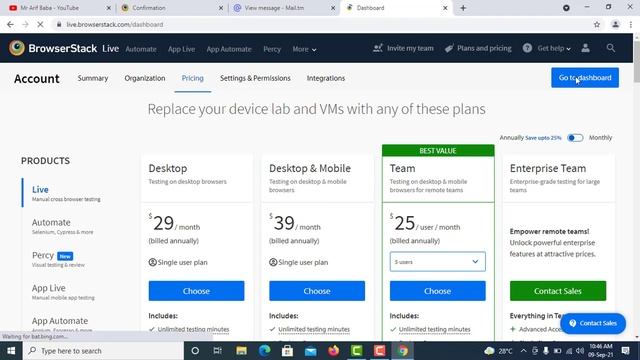This screenshot has height=360, width=640.
Task: Click green Contact Sales button in Enterprise
Action: 558,291
